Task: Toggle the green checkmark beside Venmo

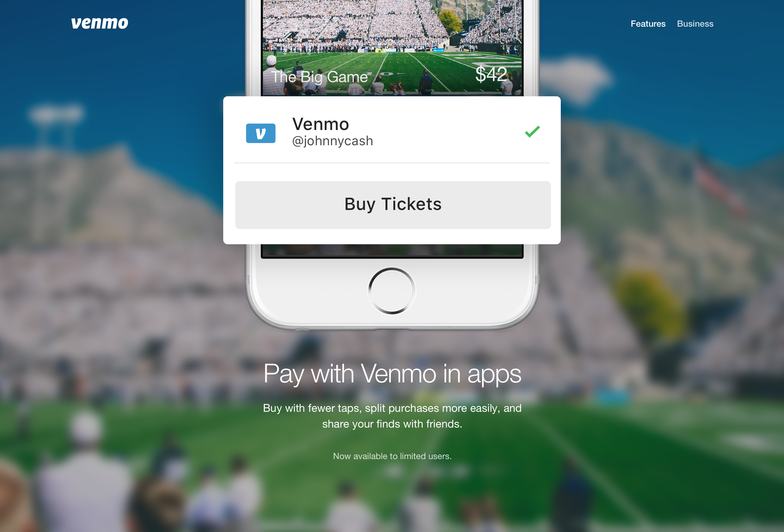Action: 532,131
